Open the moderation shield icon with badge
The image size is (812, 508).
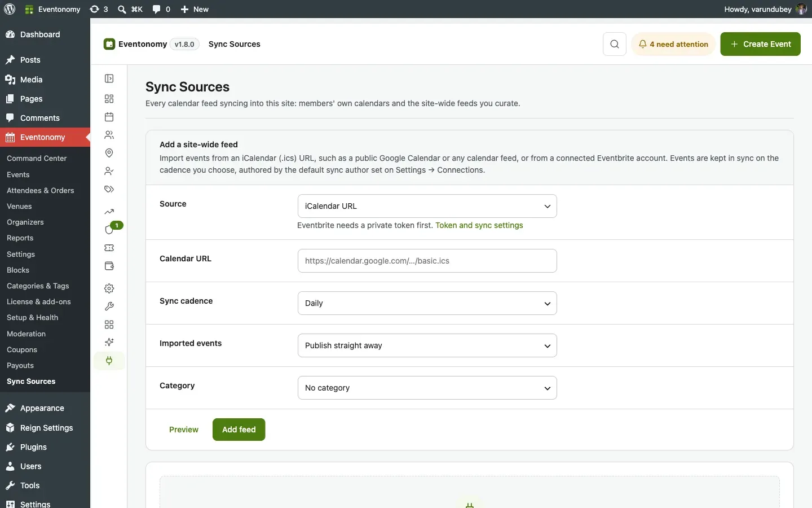pos(109,230)
